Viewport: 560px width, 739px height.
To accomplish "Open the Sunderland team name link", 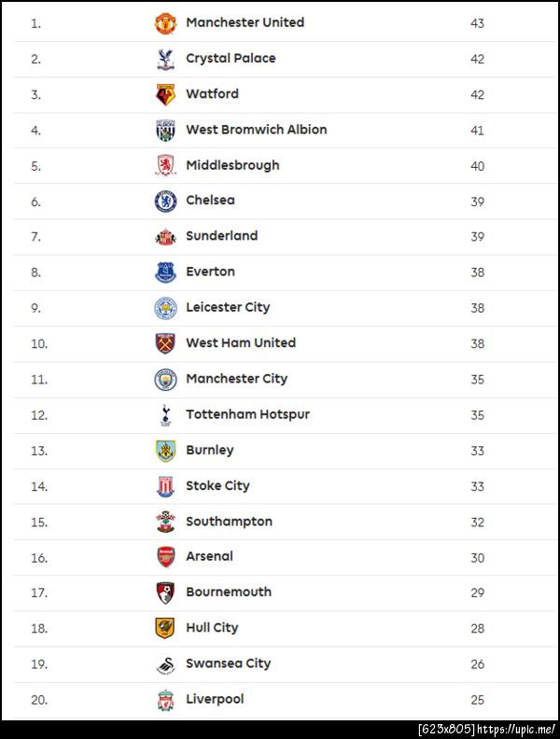I will (x=221, y=236).
